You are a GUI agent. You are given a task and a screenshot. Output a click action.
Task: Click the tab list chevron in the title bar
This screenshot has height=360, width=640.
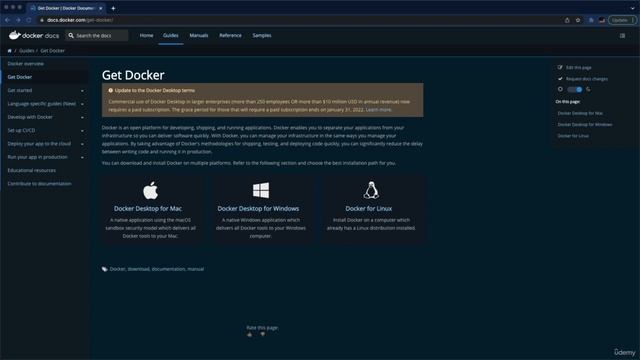click(x=633, y=8)
